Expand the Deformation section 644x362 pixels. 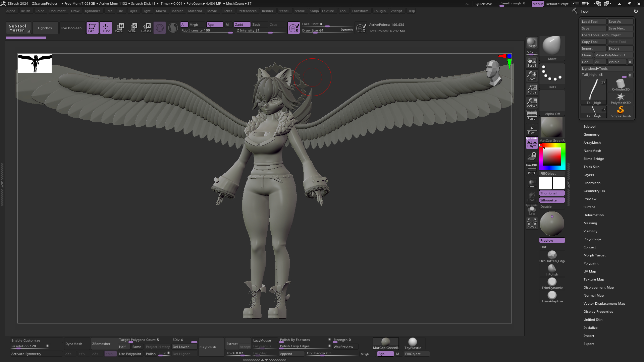(593, 215)
